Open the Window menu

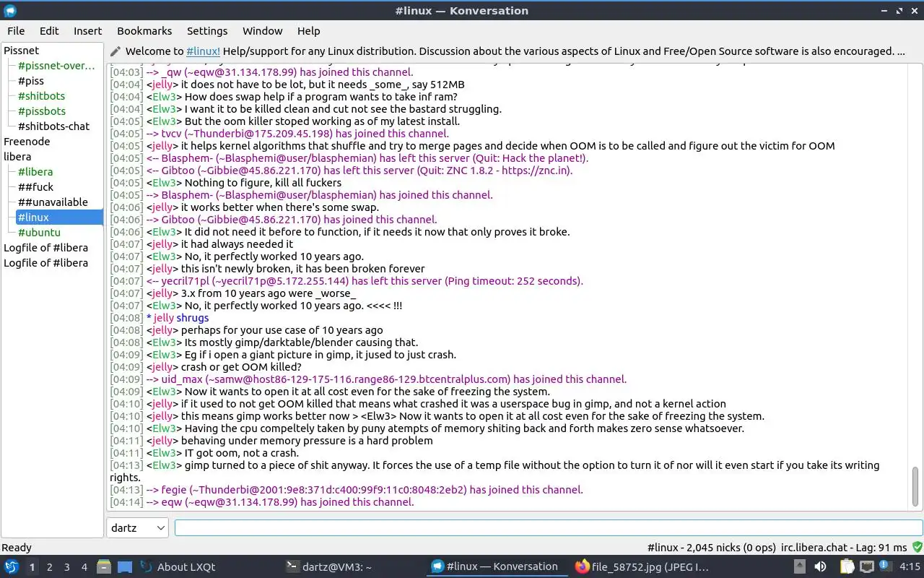tap(262, 31)
